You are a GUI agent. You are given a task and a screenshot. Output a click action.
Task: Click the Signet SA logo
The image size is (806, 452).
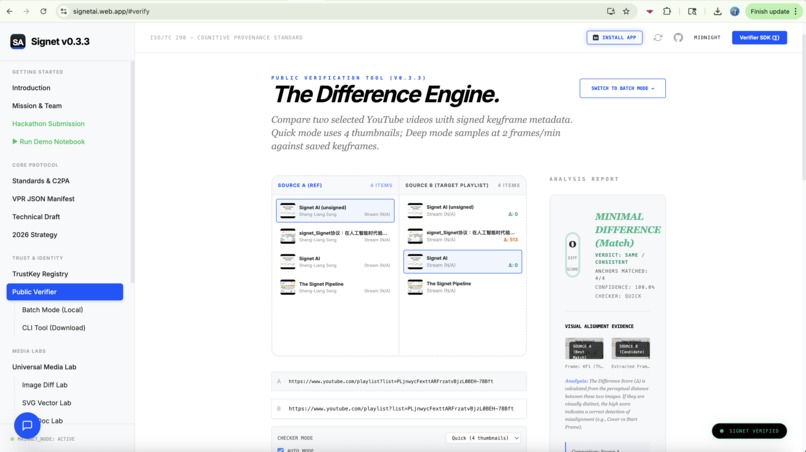18,42
